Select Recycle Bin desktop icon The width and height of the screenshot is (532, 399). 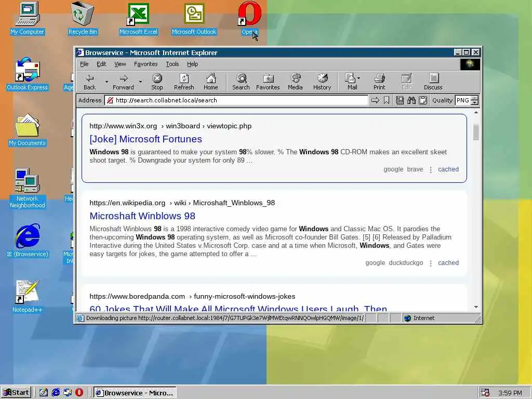pos(83,19)
